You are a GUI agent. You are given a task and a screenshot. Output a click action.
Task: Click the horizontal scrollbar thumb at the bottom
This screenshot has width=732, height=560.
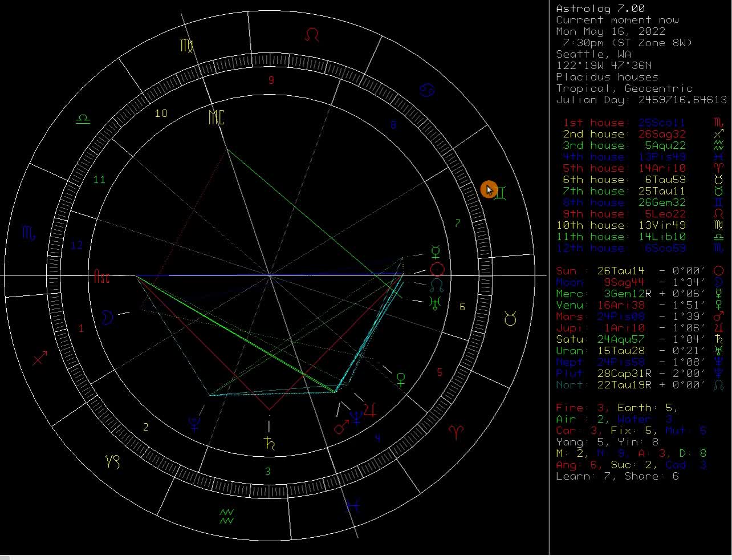5,557
